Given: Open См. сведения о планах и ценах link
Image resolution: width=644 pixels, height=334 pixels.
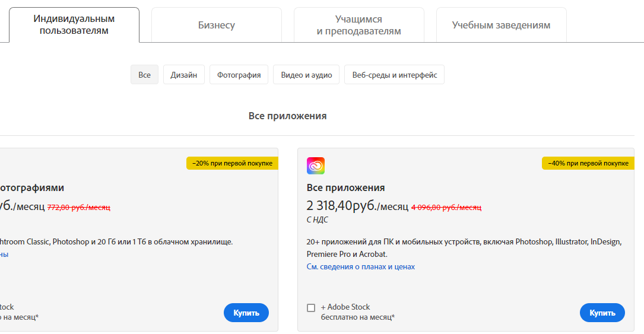Looking at the screenshot, I should [361, 267].
